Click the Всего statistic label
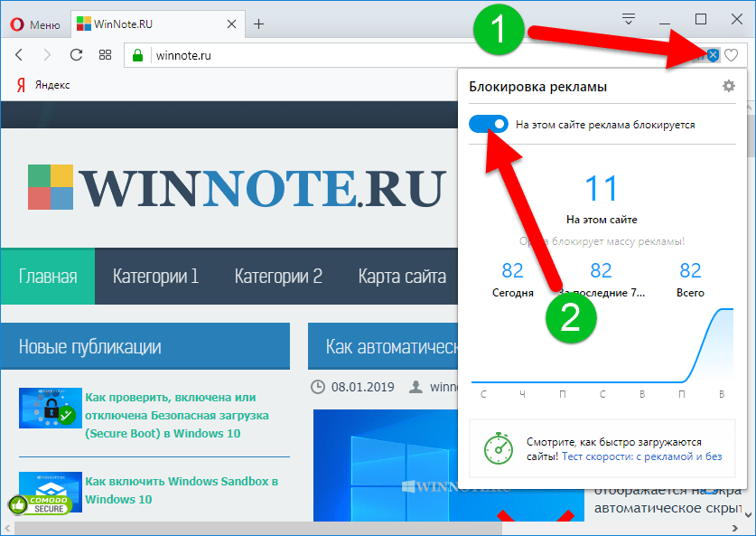This screenshot has height=536, width=756. click(x=690, y=293)
